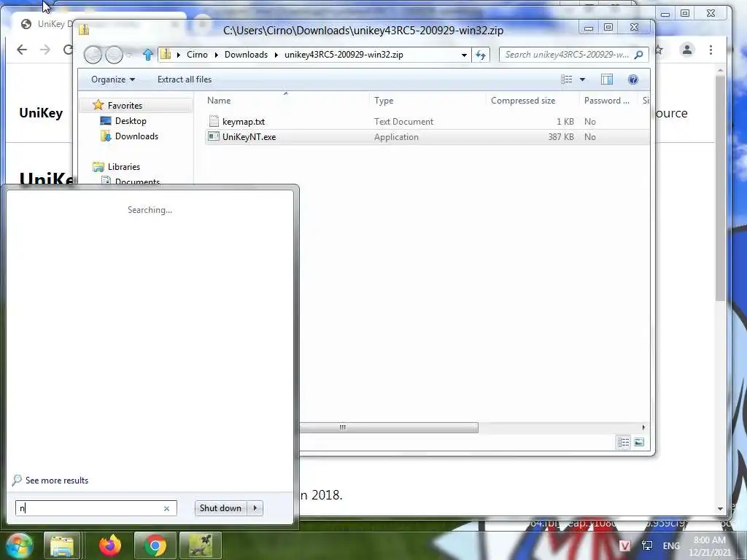Focus the Start menu search box
This screenshot has height=560, width=747.
click(x=96, y=508)
